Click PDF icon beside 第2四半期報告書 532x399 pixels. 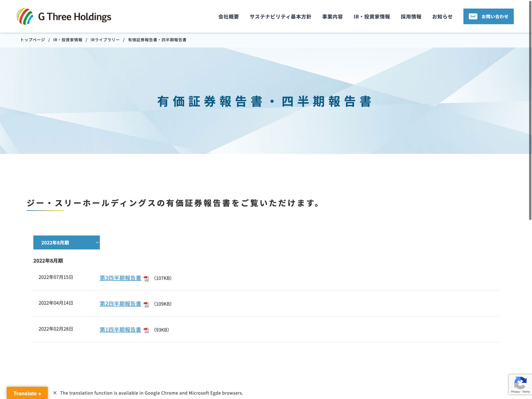click(x=146, y=304)
